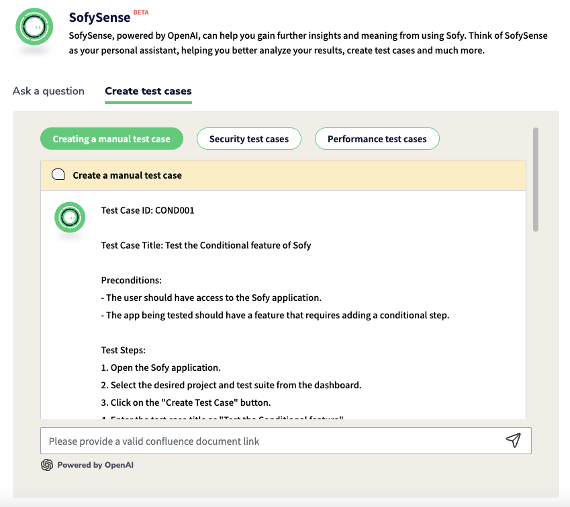This screenshot has width=570, height=507.
Task: Focus the confluence document link input
Action: [x=286, y=441]
